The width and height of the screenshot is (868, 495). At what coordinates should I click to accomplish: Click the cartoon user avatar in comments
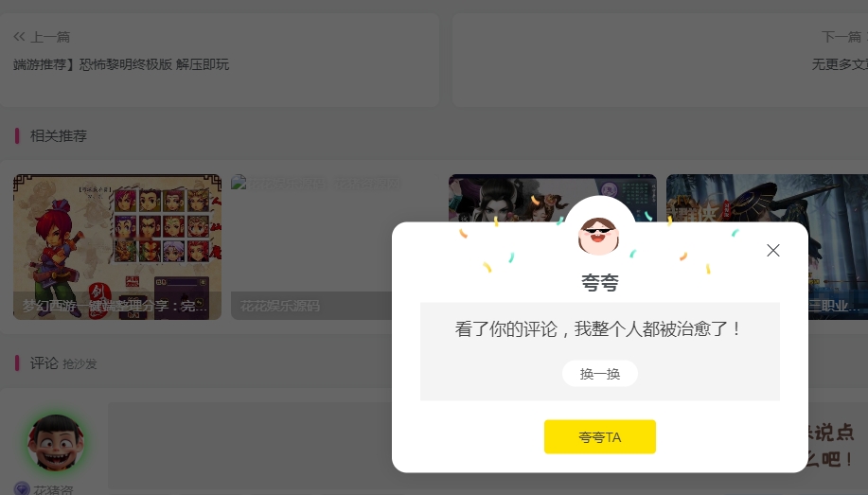(55, 442)
